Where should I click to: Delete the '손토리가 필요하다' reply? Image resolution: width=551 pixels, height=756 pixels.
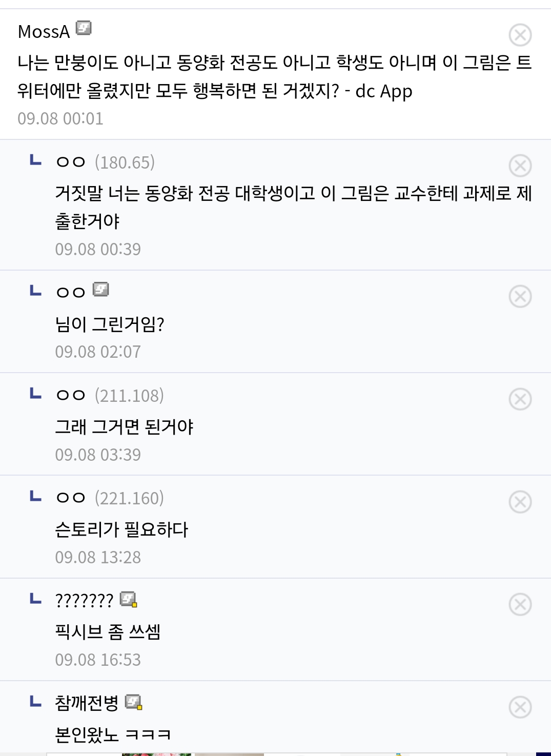click(520, 502)
